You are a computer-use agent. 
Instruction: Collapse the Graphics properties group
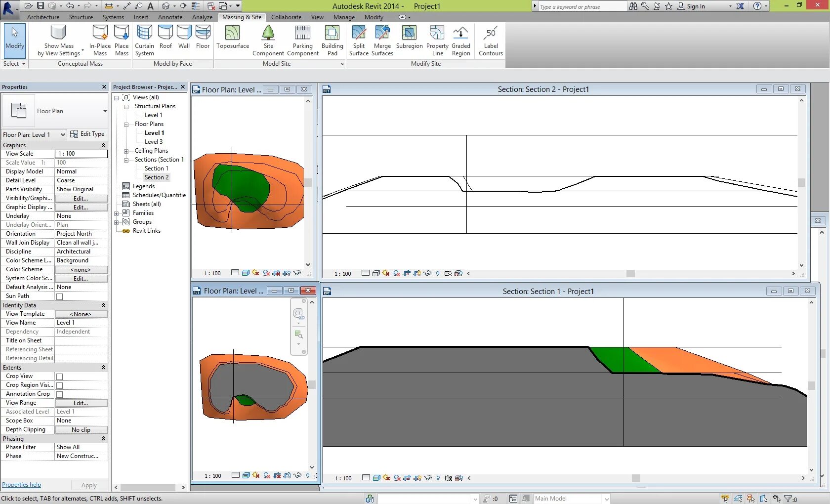103,145
